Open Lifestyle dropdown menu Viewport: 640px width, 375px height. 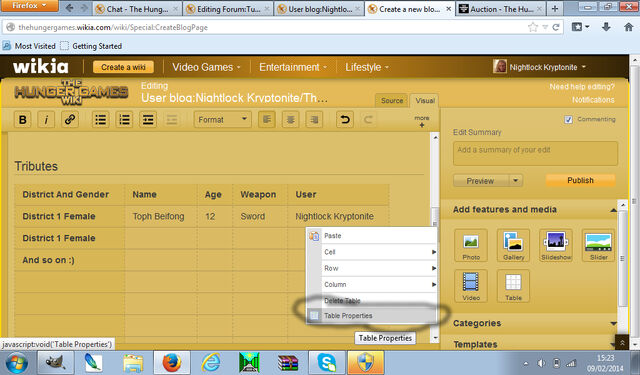point(367,67)
